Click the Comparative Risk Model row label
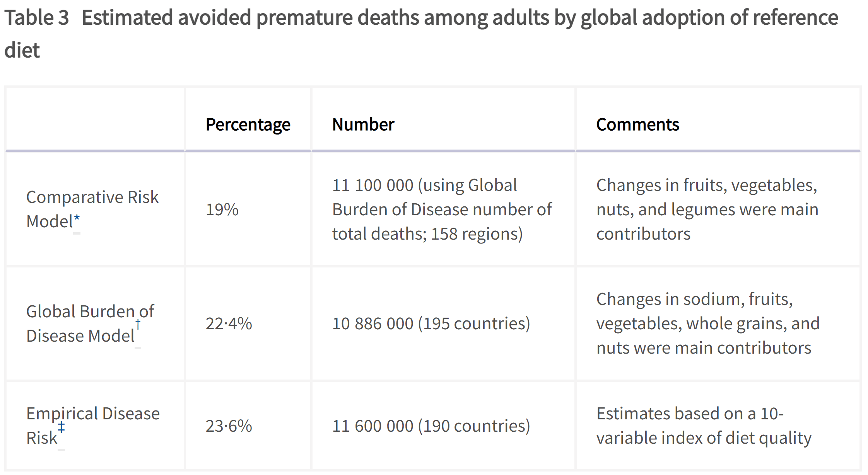The height and width of the screenshot is (475, 868). click(x=92, y=209)
